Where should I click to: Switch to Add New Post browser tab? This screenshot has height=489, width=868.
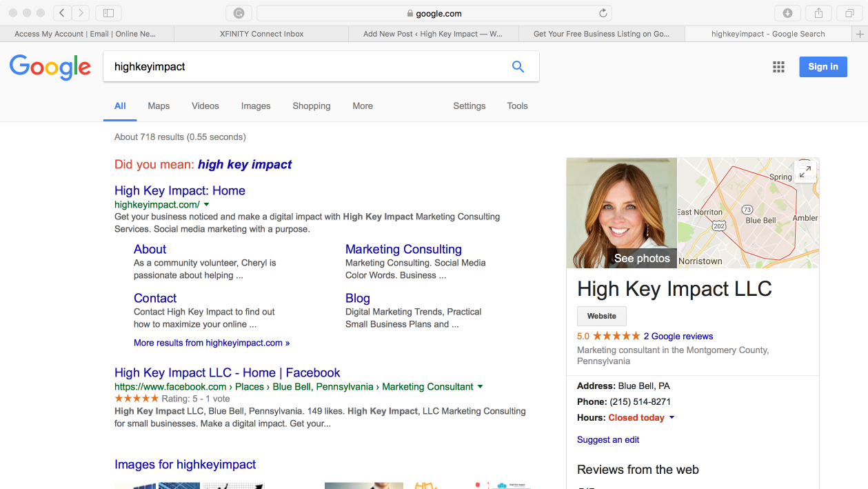(432, 34)
